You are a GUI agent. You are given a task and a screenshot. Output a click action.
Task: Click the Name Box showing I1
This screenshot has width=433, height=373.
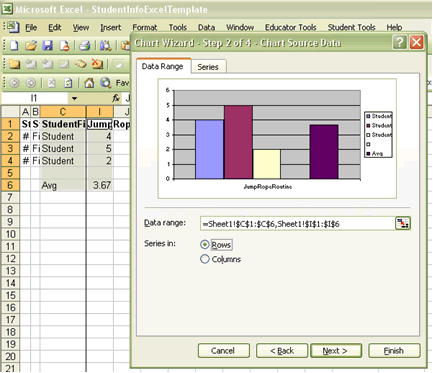pyautogui.click(x=34, y=98)
